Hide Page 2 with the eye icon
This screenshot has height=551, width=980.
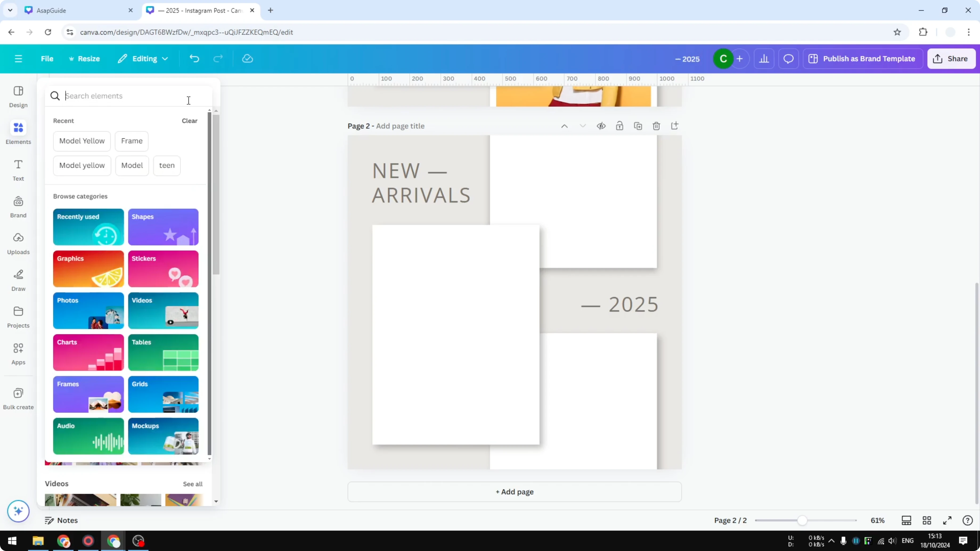601,126
